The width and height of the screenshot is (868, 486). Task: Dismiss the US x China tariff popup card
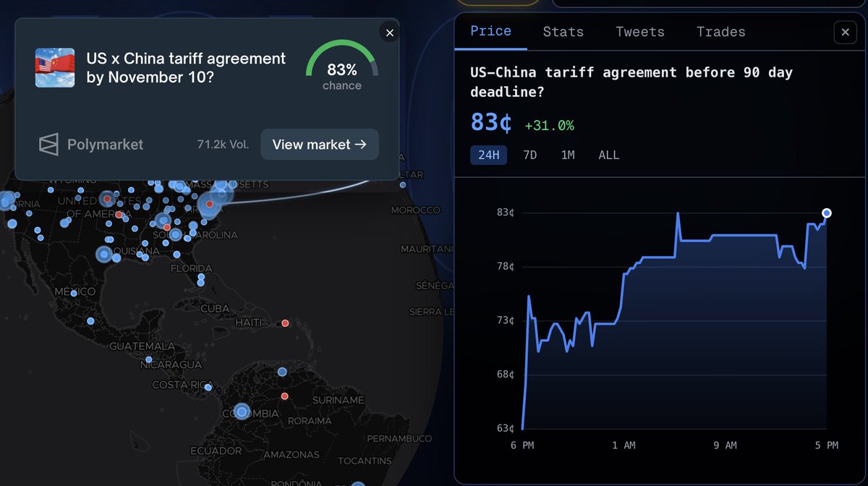[x=388, y=32]
